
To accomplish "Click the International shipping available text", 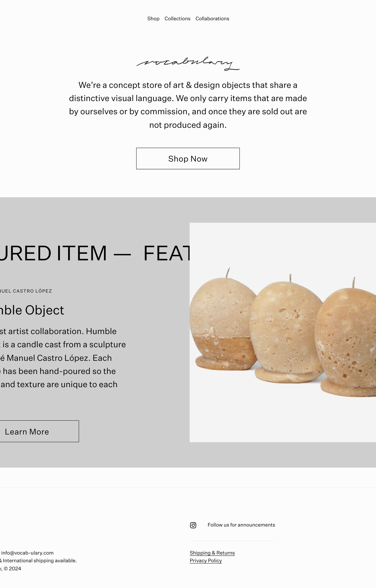I will click(40, 561).
